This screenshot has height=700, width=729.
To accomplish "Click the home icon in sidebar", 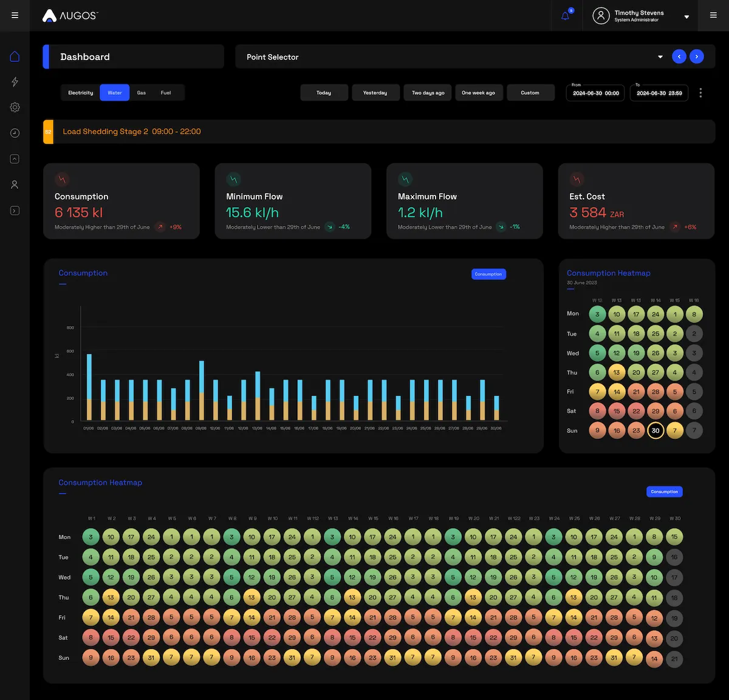I will (15, 56).
